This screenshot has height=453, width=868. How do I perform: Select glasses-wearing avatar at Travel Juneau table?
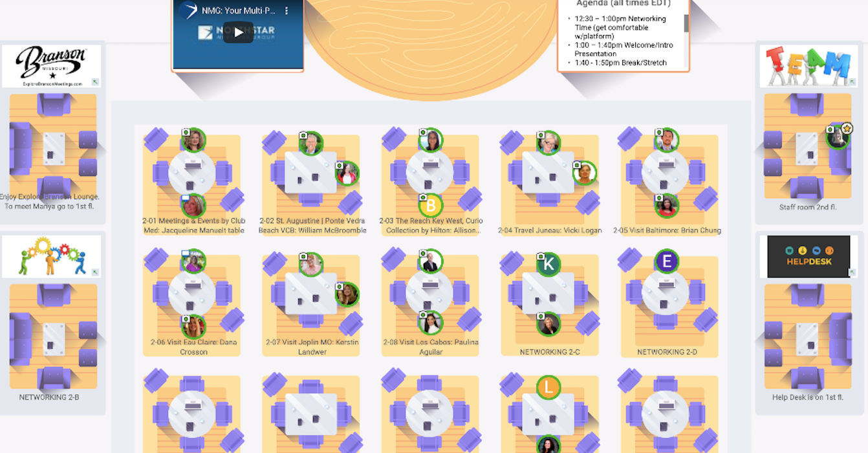[x=548, y=143]
